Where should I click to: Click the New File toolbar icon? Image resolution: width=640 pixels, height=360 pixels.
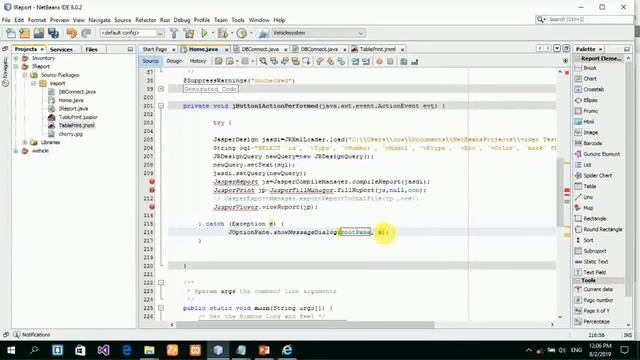click(x=11, y=33)
